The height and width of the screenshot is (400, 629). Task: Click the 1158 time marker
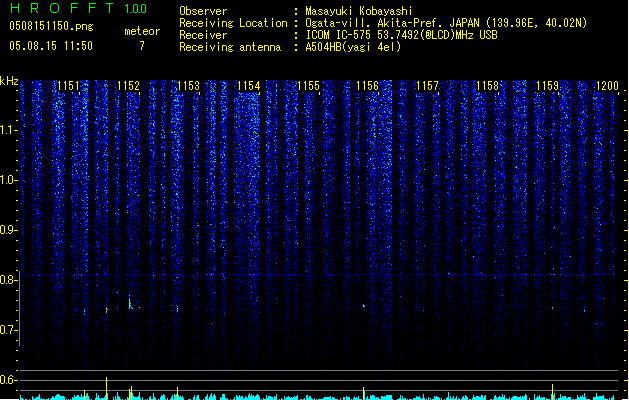click(x=487, y=86)
